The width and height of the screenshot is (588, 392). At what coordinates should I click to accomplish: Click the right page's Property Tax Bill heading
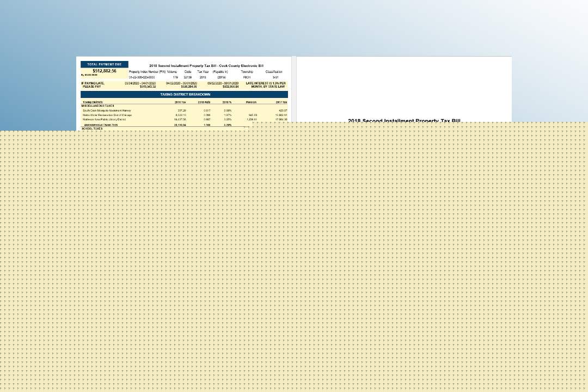click(x=404, y=120)
